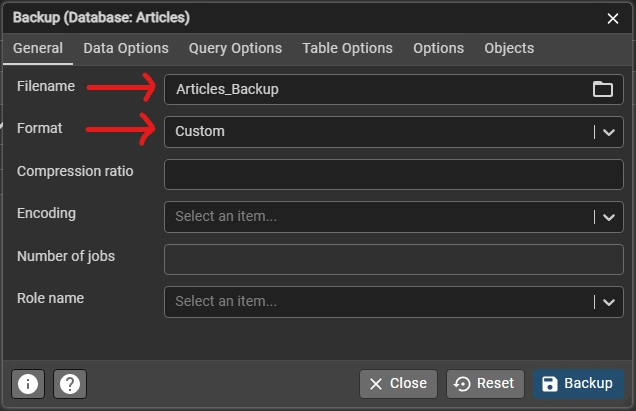This screenshot has height=411, width=636.
Task: Go to the Table Options tab
Action: pos(347,48)
